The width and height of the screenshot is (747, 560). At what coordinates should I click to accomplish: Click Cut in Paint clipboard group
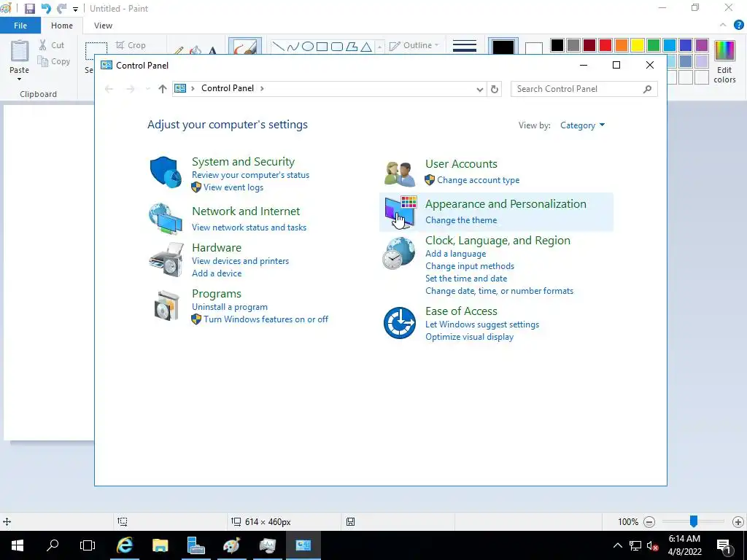tap(52, 45)
